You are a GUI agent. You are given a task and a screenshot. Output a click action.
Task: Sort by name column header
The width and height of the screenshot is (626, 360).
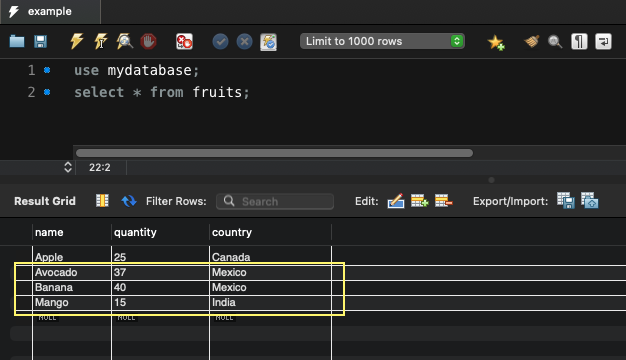click(72, 232)
